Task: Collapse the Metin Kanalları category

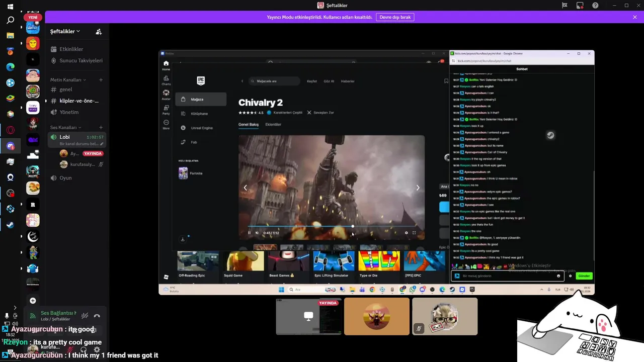Action: pyautogui.click(x=68, y=80)
